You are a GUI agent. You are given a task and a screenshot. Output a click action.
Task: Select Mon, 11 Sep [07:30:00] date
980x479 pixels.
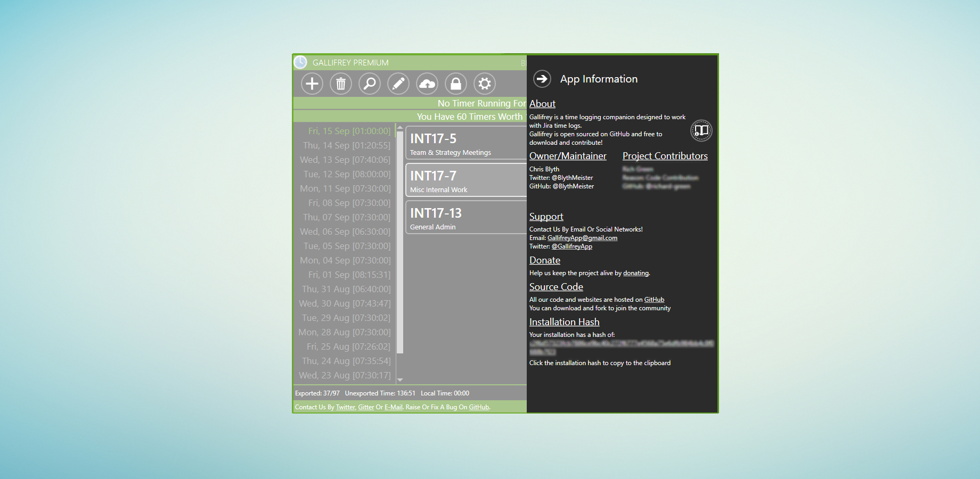coord(345,188)
